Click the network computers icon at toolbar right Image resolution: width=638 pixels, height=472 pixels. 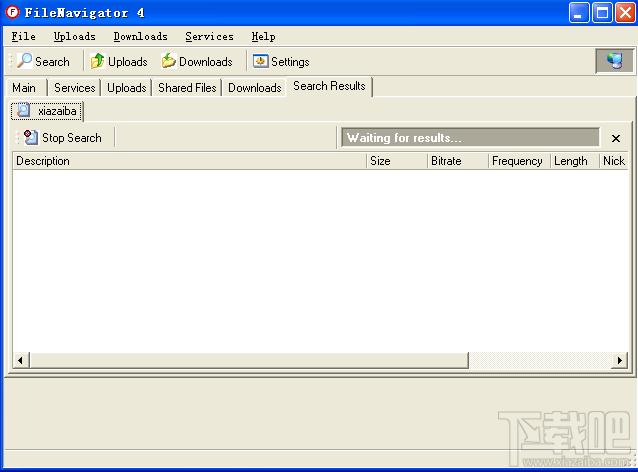(614, 61)
